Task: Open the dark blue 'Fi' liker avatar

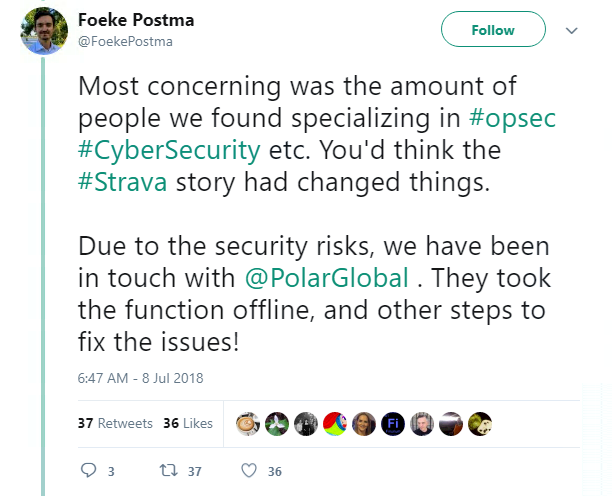Action: (x=393, y=424)
